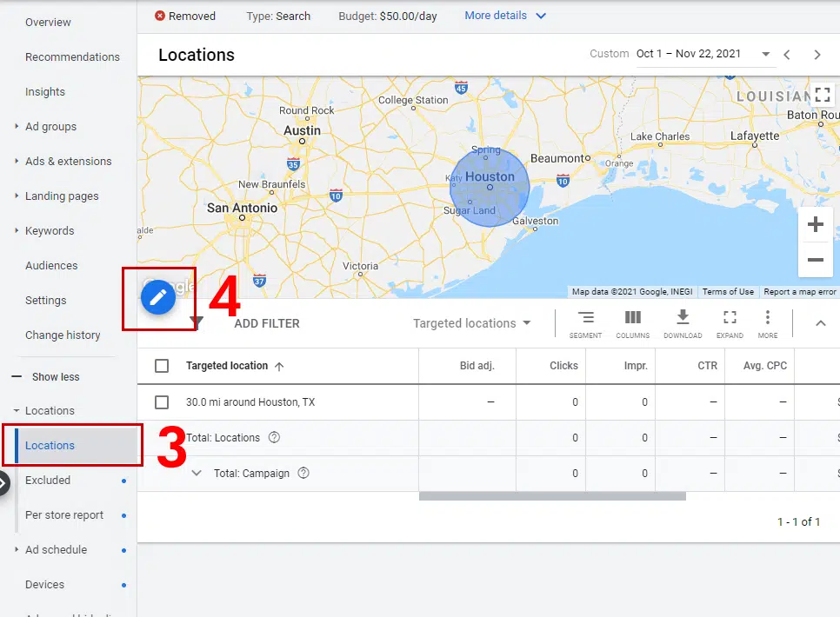Click Show less
Viewport: 840px width, 617px height.
tap(56, 377)
